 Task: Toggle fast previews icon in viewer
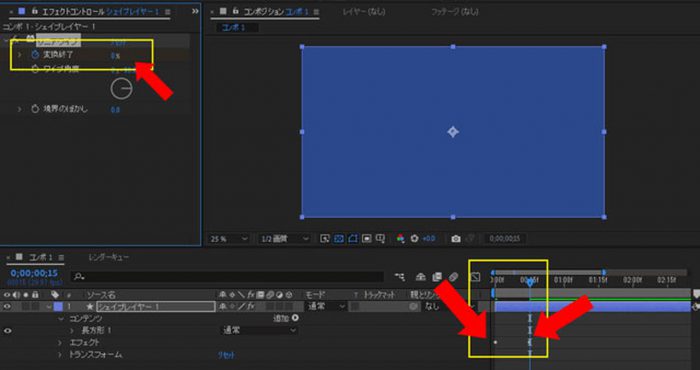coord(325,239)
